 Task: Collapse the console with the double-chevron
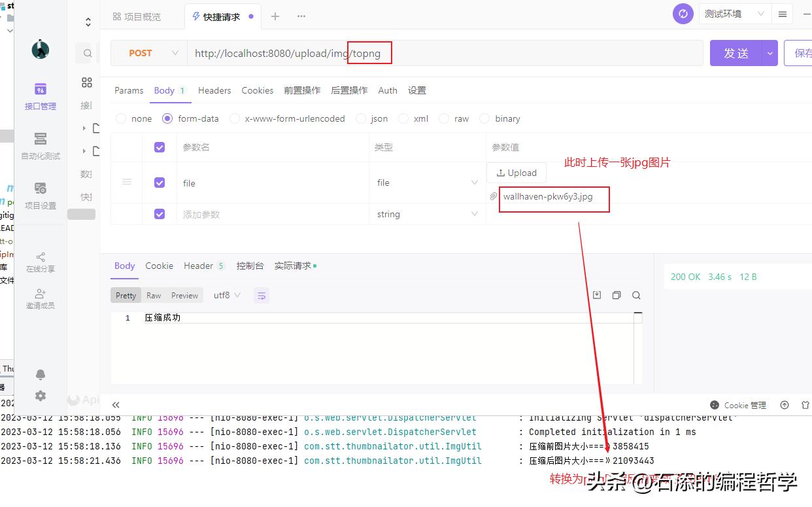pyautogui.click(x=116, y=405)
